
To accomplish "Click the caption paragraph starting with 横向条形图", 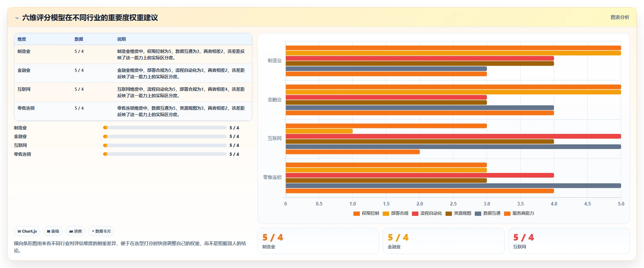I will click(130, 247).
